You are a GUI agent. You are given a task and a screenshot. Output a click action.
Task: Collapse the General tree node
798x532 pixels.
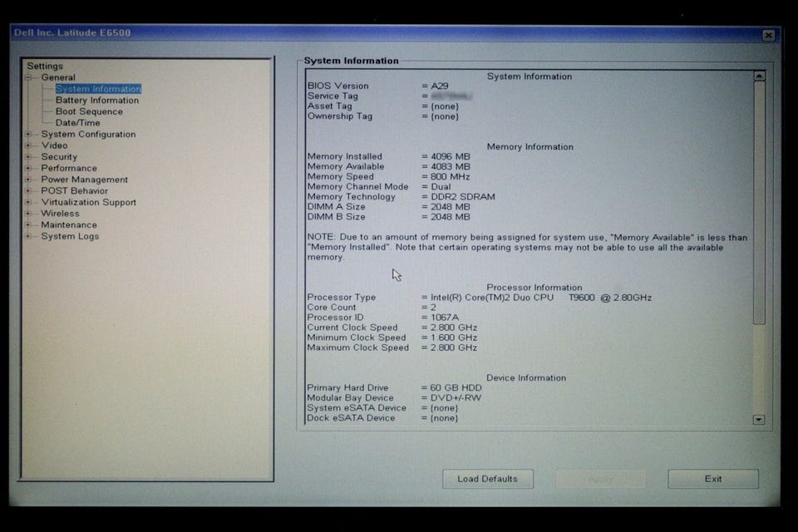30,77
